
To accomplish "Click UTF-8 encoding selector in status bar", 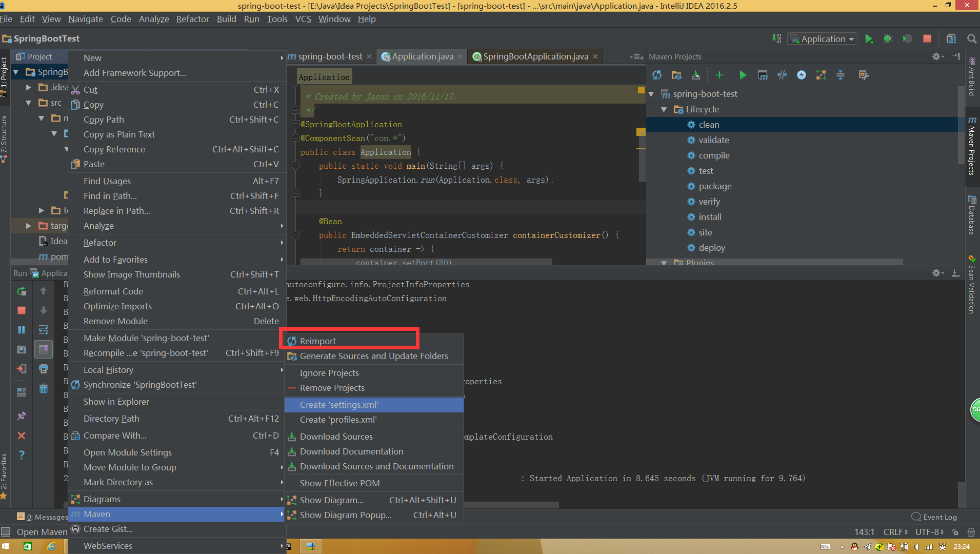I will [930, 532].
